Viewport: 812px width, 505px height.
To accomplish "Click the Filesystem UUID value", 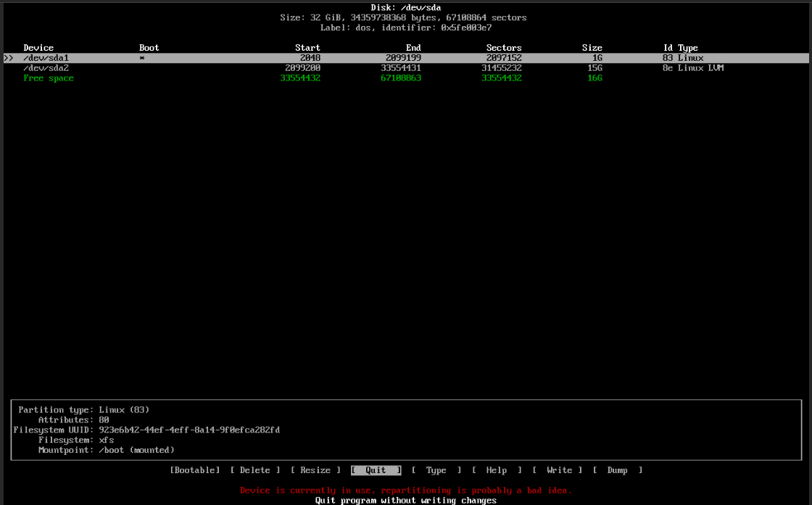I will (189, 430).
